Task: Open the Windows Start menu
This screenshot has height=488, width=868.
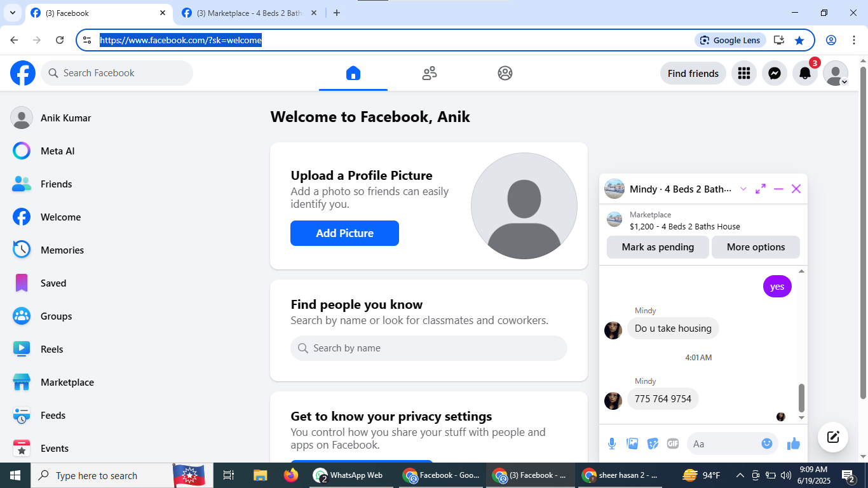Action: [x=15, y=475]
